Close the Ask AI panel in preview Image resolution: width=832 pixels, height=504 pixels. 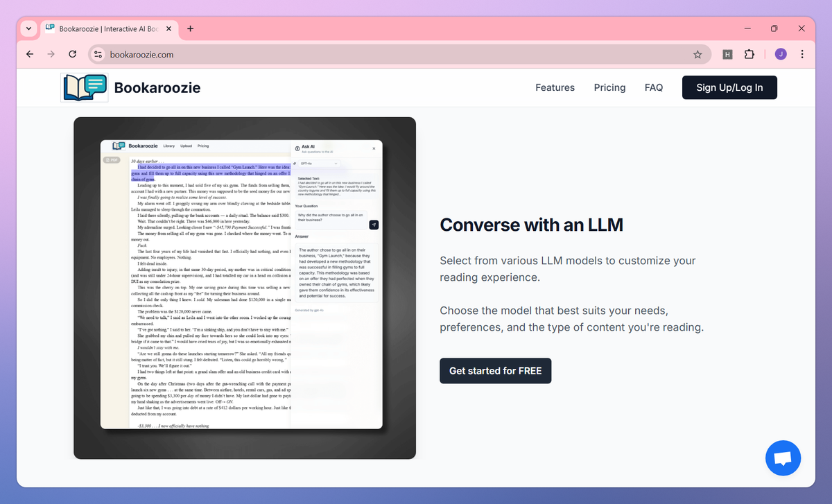374,148
